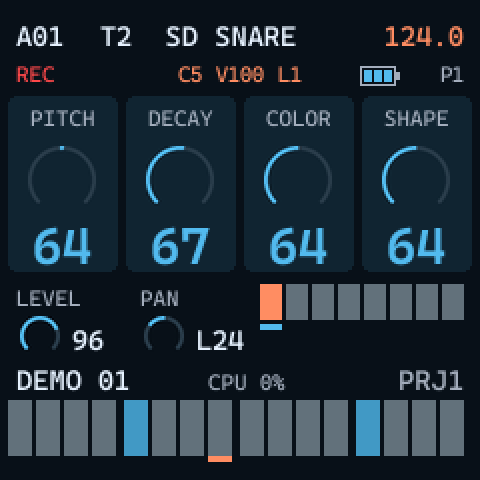
Task: Adjust the PITCH knob
Action: [x=62, y=176]
